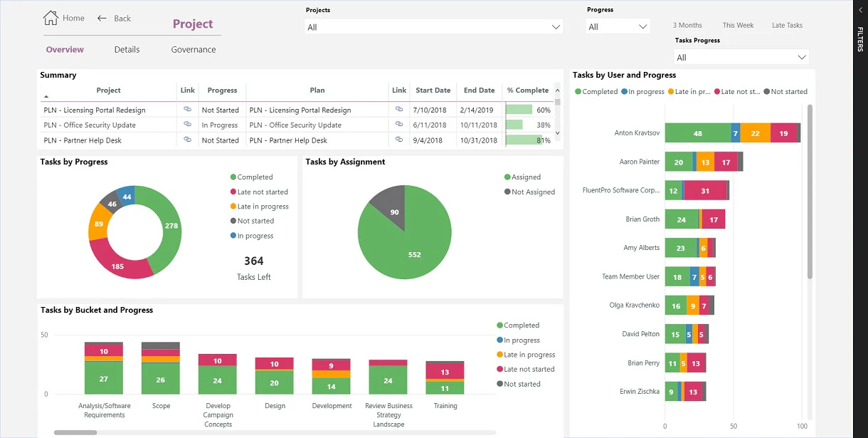Select Brian Groth completed bar 24
This screenshot has height=438, width=868.
point(682,219)
